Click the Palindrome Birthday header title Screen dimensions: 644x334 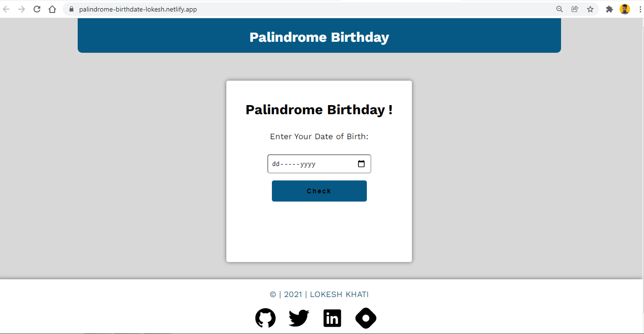coord(319,37)
